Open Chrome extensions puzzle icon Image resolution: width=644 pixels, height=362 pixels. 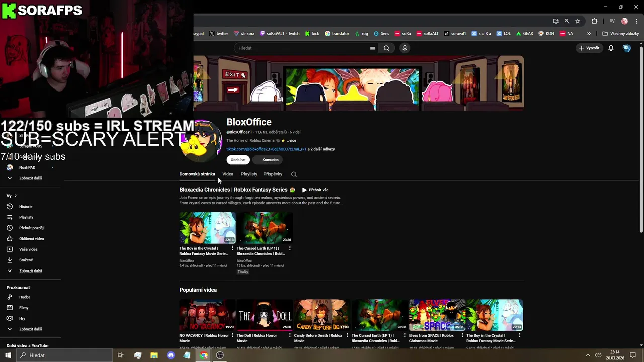(595, 21)
